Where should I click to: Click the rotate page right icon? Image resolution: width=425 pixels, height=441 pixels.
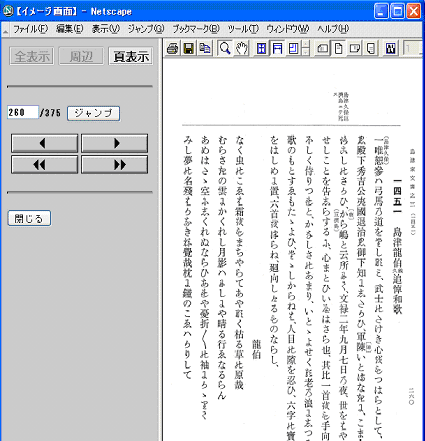tap(354, 49)
